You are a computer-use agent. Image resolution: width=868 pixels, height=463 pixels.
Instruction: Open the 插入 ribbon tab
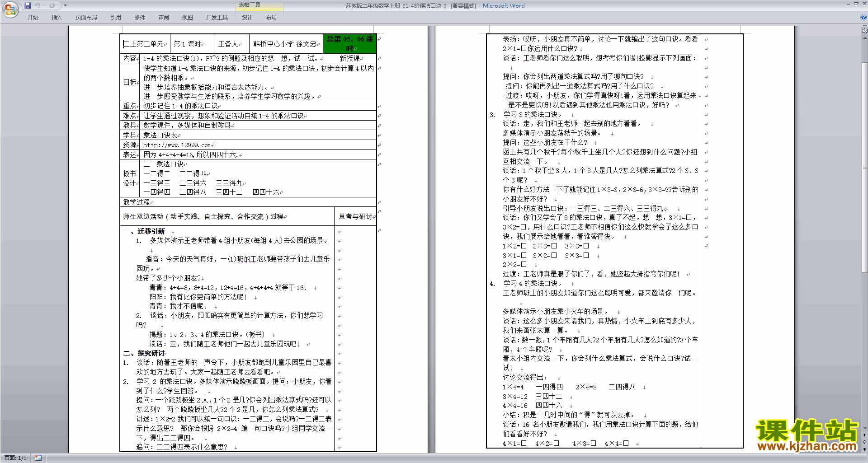(x=57, y=18)
